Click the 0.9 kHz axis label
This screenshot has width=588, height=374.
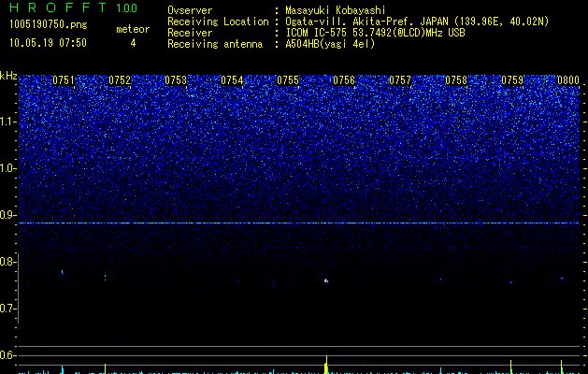click(x=8, y=215)
